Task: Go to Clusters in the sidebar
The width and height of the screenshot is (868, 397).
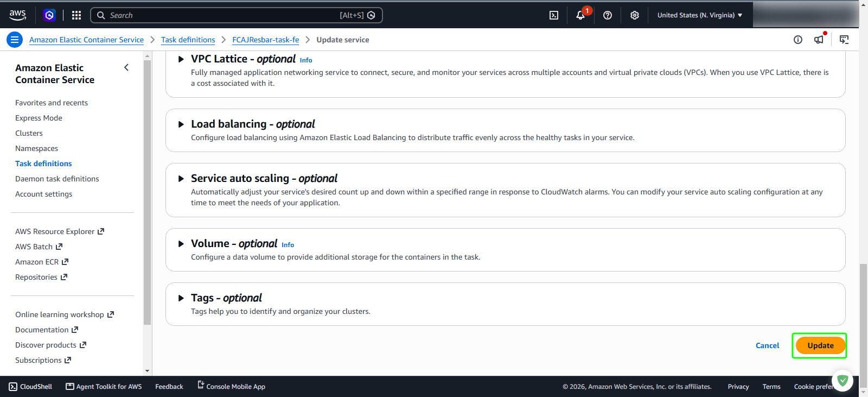Action: (x=29, y=133)
